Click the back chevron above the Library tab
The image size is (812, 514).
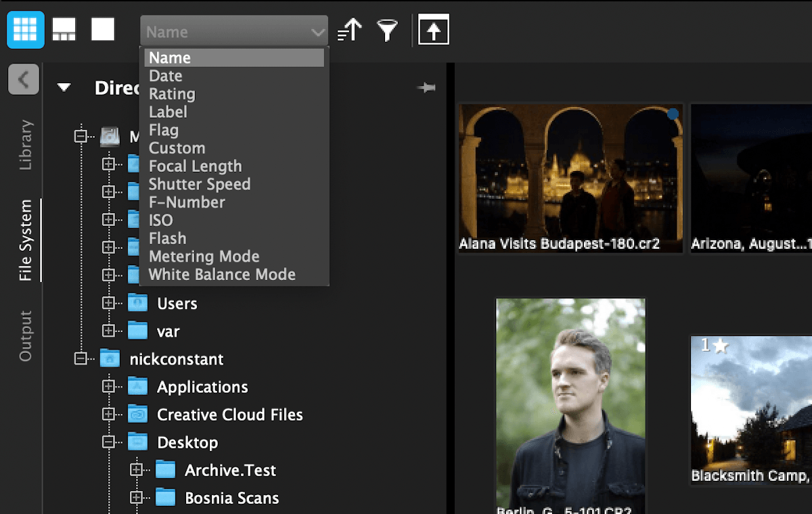tap(23, 79)
